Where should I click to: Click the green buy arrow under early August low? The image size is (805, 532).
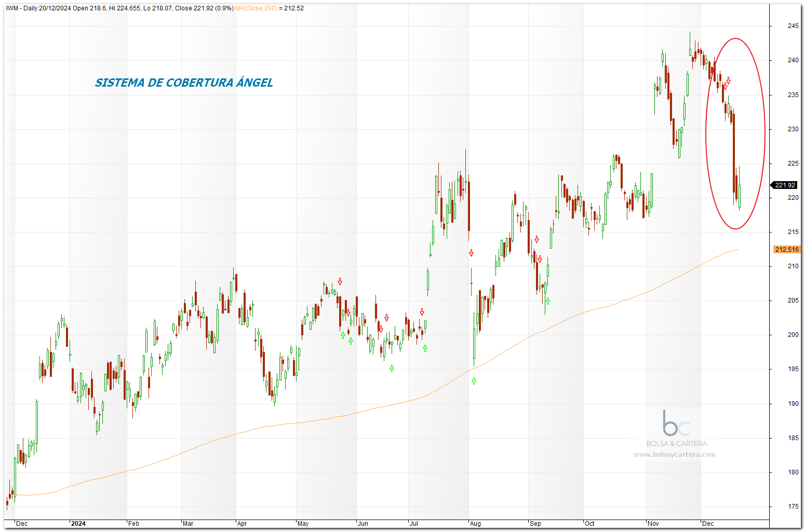click(474, 380)
